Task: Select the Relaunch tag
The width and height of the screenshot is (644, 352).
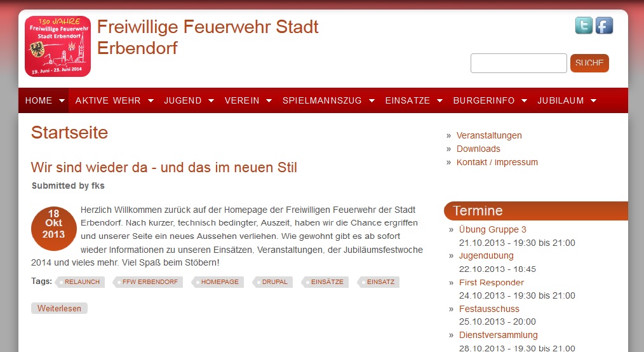Action: click(x=82, y=282)
